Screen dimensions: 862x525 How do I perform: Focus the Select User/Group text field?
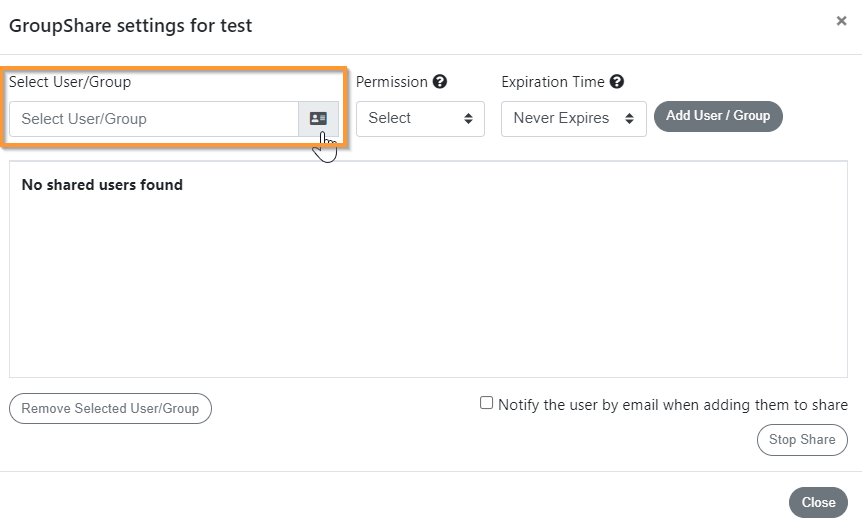(154, 119)
